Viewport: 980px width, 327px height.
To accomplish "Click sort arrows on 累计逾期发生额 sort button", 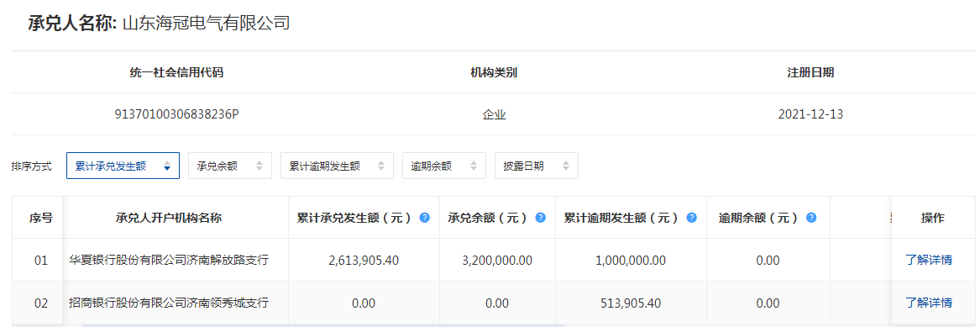I will [x=381, y=166].
